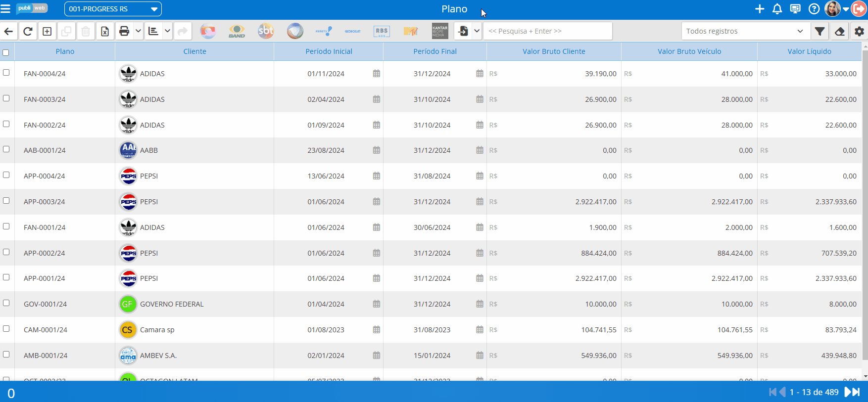Check the AMB-0001/24 row checkbox
868x402 pixels.
(x=6, y=354)
